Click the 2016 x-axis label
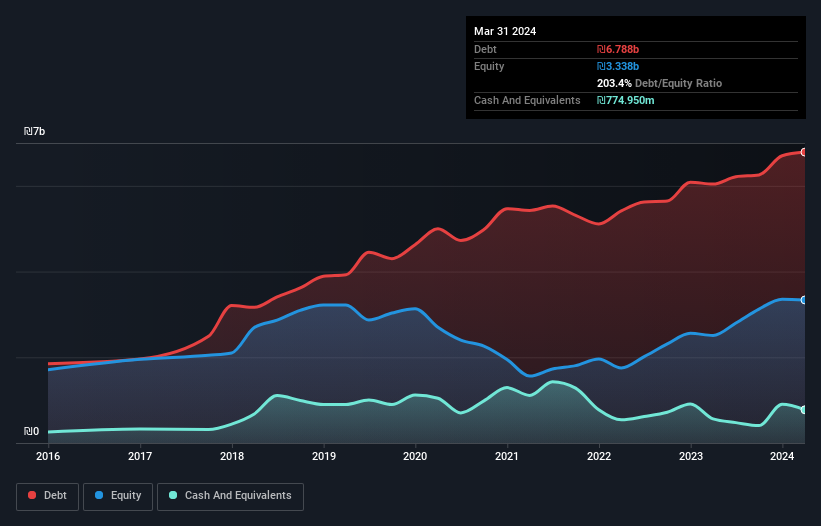Viewport: 821px width, 526px height. point(48,456)
